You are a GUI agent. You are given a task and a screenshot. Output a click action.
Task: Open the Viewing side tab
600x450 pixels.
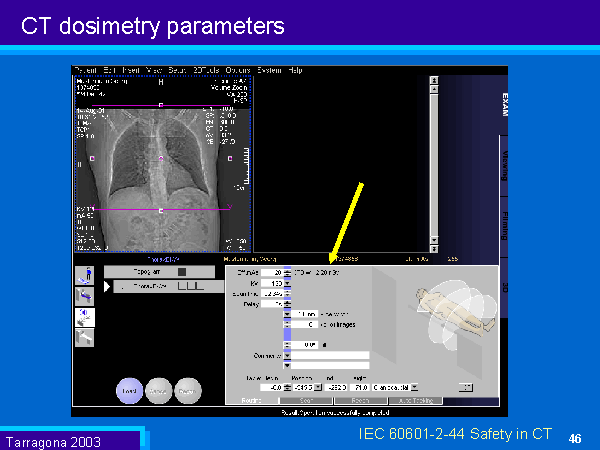504,165
